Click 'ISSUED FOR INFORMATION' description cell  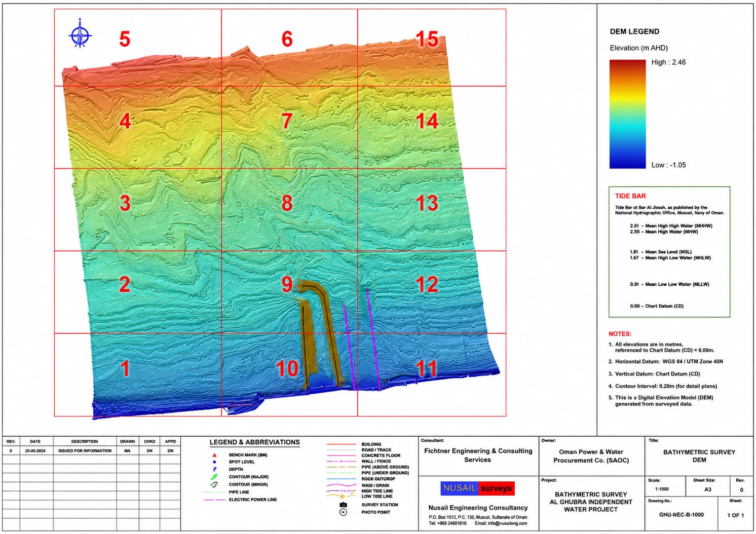(x=85, y=450)
